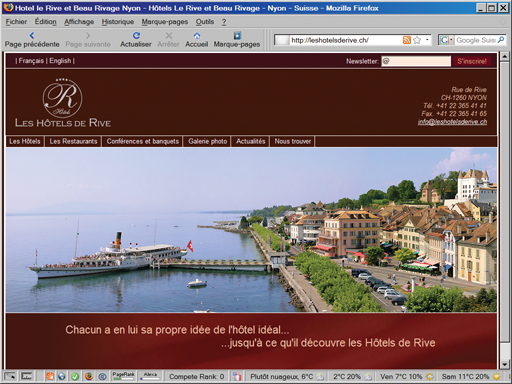The width and height of the screenshot is (512, 384).
Task: Open the Outils menu
Action: pyautogui.click(x=205, y=22)
